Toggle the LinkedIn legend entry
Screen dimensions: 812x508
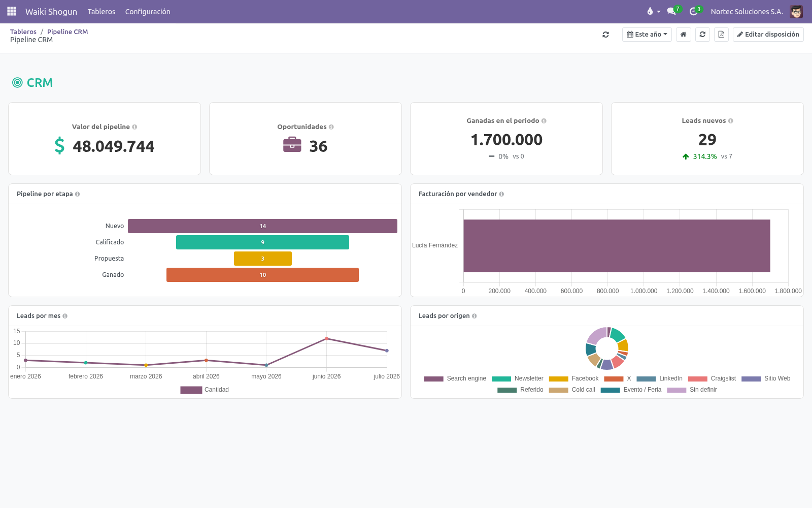(x=659, y=378)
